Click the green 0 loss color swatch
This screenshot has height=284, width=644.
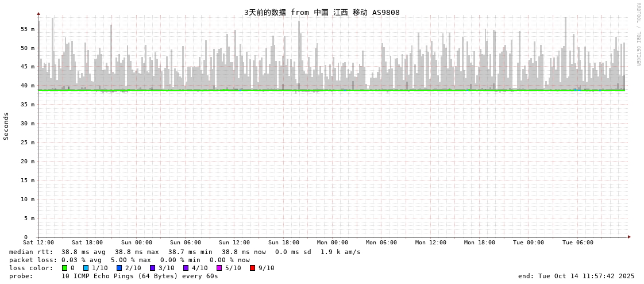coord(65,268)
